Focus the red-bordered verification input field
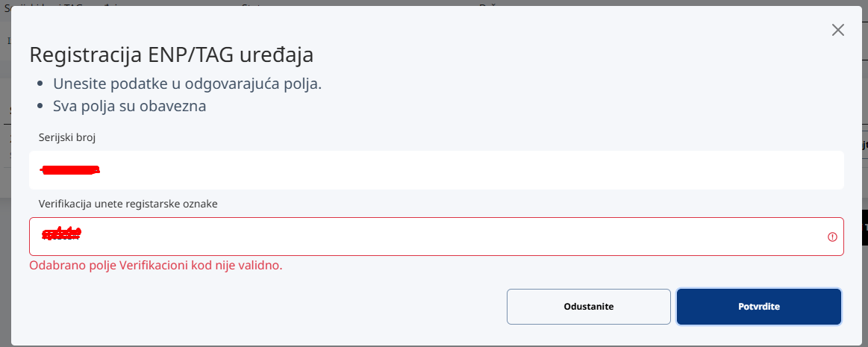The image size is (868, 347). [x=448, y=237]
